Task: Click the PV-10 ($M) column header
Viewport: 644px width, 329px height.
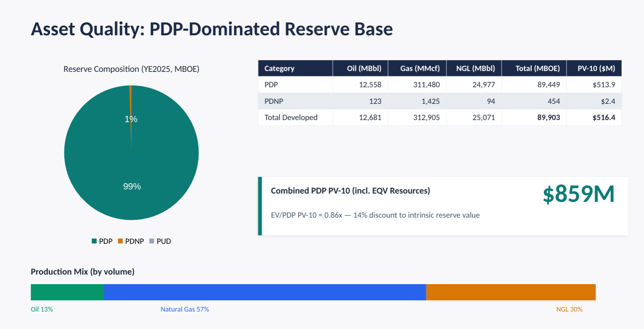Action: (596, 69)
